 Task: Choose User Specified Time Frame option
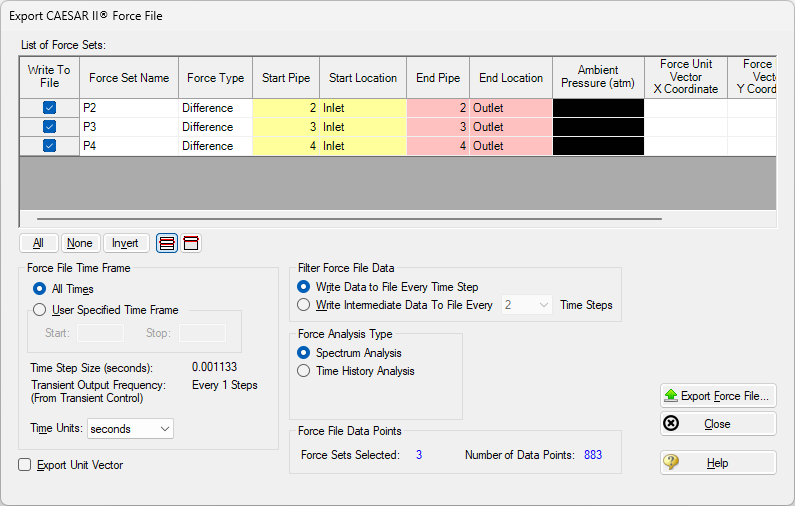tap(39, 310)
